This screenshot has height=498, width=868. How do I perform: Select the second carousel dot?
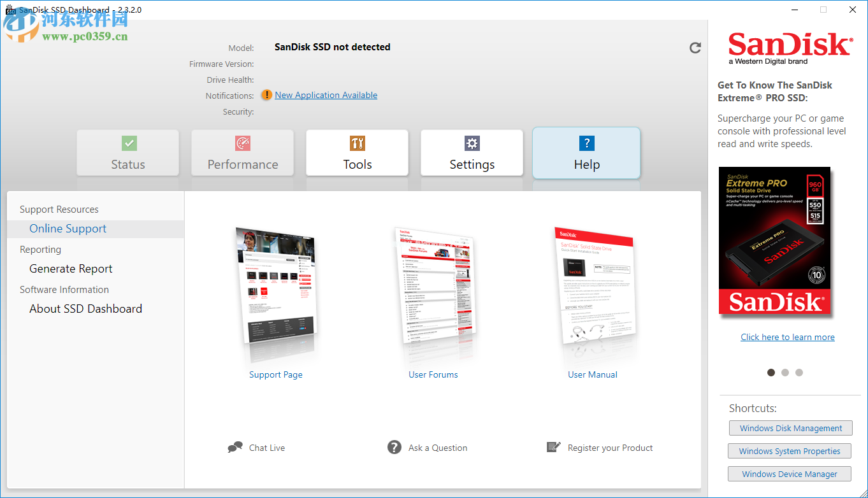click(x=785, y=373)
